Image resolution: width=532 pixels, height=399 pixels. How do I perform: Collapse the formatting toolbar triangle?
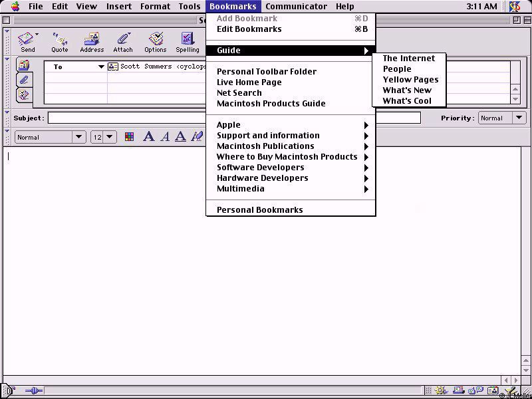click(7, 131)
